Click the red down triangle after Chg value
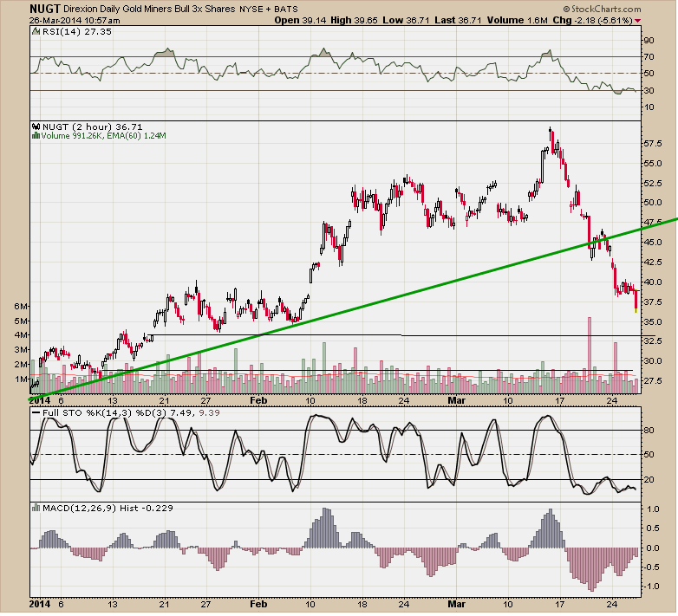678x616 pixels. [x=638, y=21]
